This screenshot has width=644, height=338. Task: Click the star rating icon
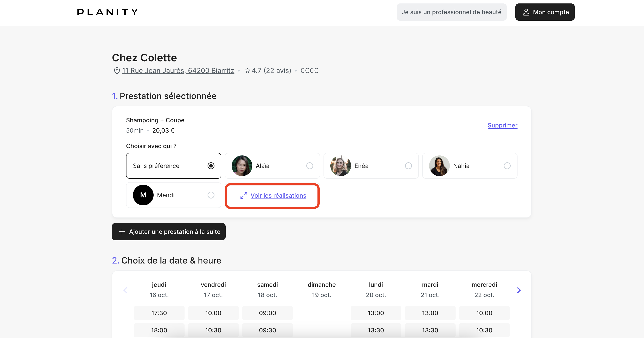(x=247, y=71)
